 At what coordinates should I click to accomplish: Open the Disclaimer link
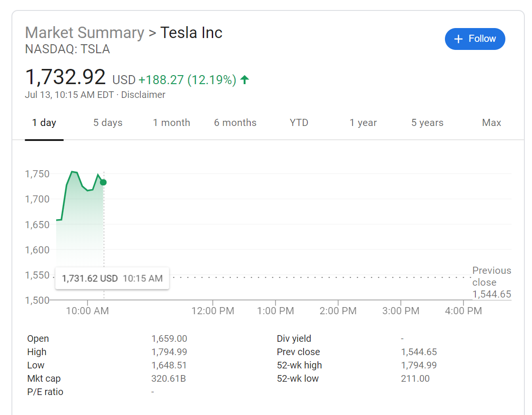point(143,95)
